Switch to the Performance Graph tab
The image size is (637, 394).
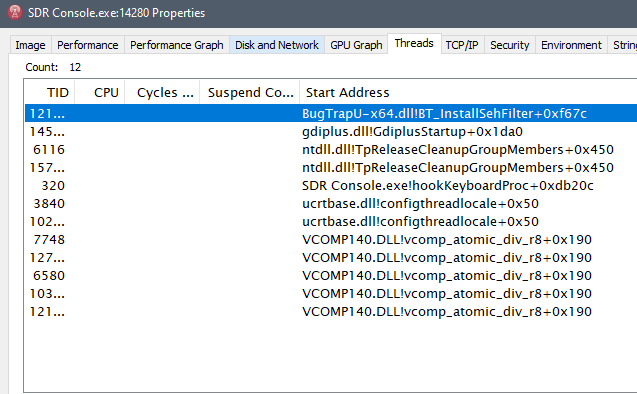click(177, 45)
